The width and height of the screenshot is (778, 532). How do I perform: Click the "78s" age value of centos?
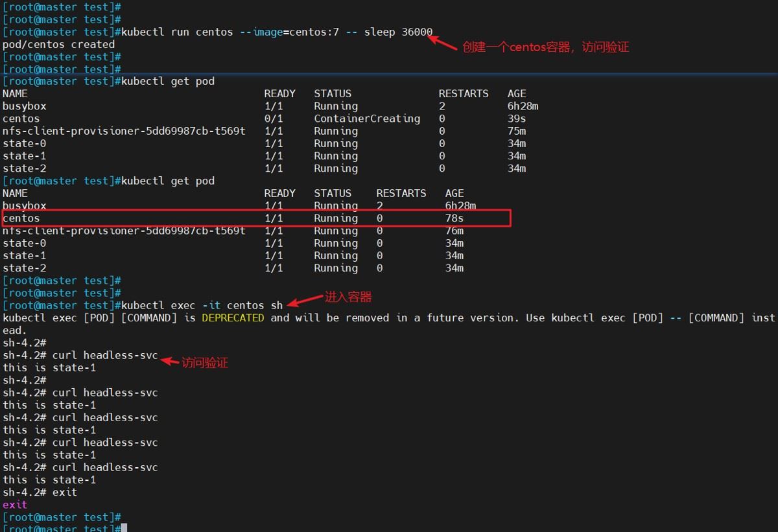[454, 218]
